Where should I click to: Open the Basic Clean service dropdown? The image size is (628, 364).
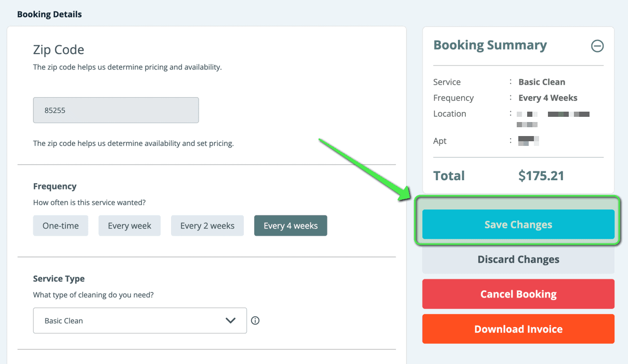click(140, 320)
